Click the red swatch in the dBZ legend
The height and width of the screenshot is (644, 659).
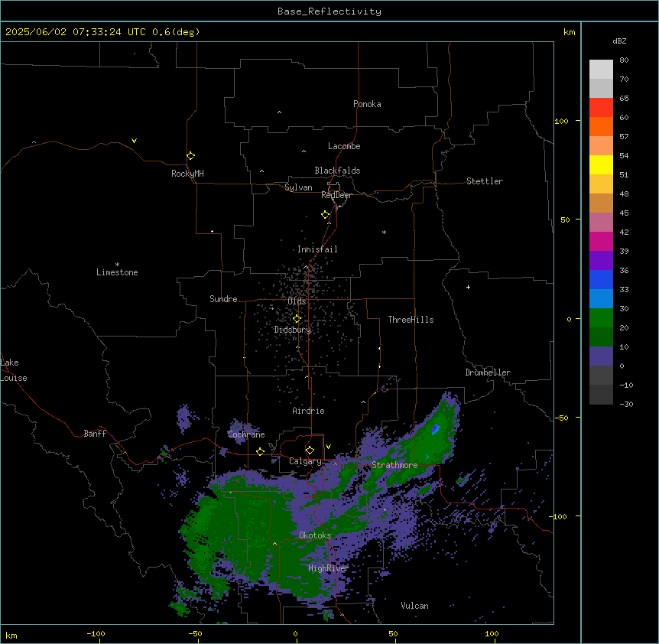click(601, 108)
